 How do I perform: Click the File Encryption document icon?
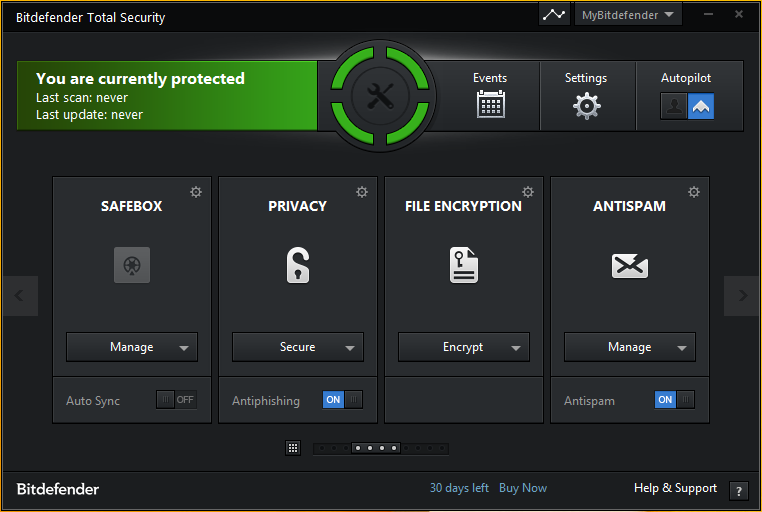[x=463, y=265]
